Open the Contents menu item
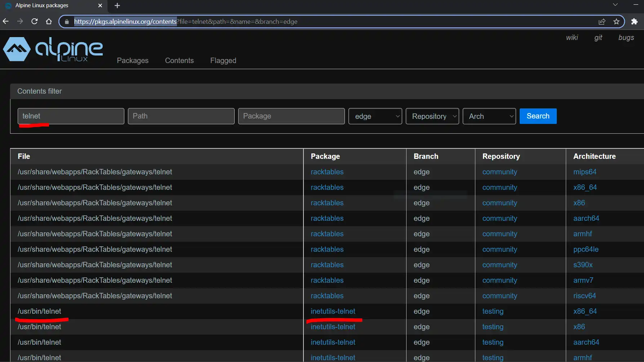 pyautogui.click(x=179, y=61)
